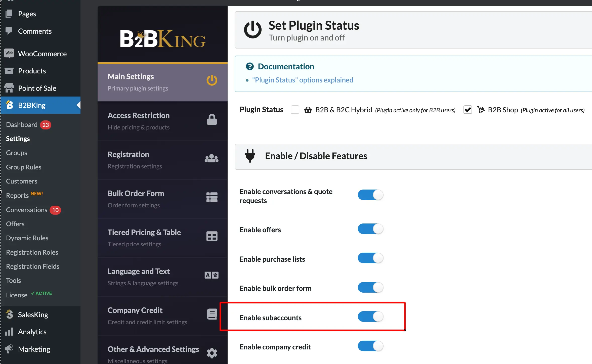Click the Bulk Order Form list icon
Viewport: 592px width, 364px height.
(x=212, y=197)
